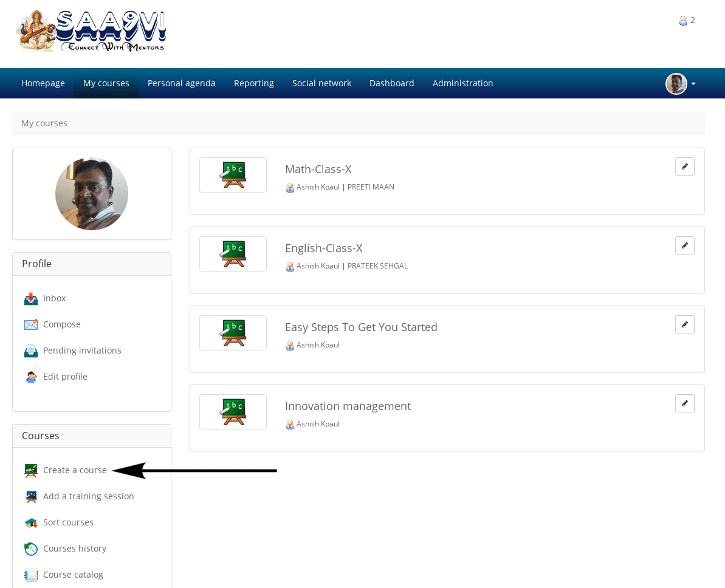Click Add a training session link
The image size is (725, 588).
88,496
